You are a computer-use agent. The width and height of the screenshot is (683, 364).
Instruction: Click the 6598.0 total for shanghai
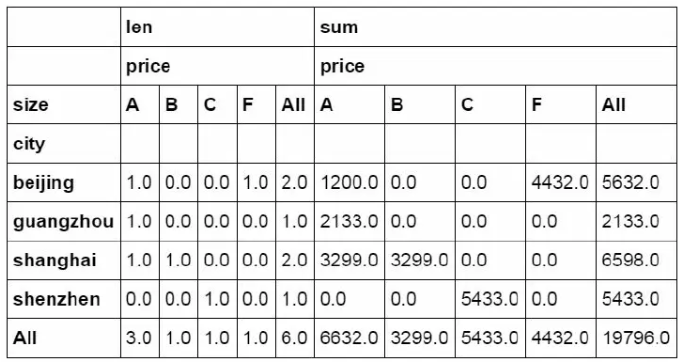[x=636, y=260]
